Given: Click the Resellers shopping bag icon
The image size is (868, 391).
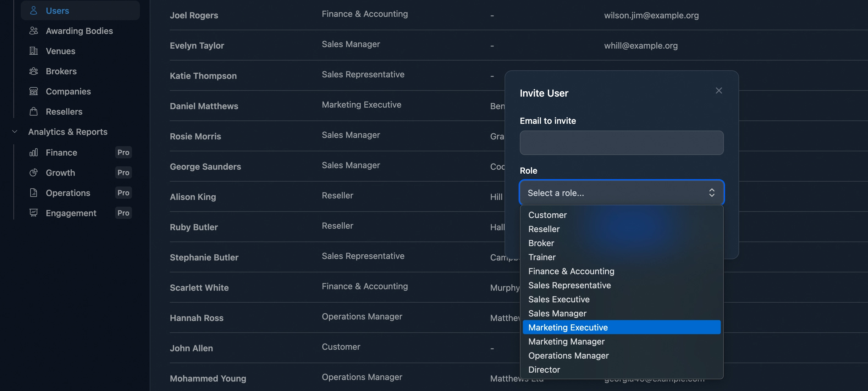Looking at the screenshot, I should tap(33, 111).
